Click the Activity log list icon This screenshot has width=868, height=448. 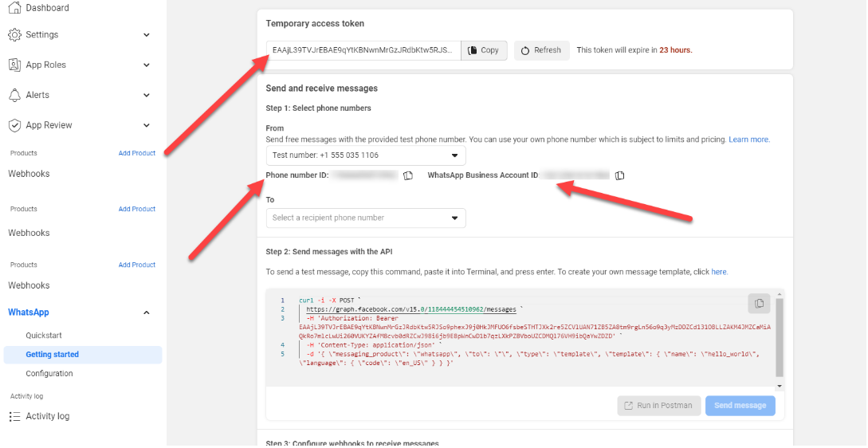click(15, 416)
